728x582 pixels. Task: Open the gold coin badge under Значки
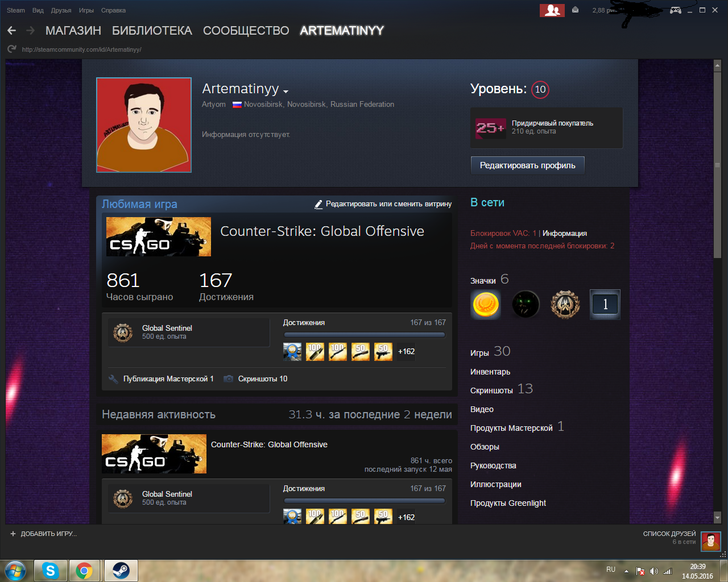coord(486,304)
